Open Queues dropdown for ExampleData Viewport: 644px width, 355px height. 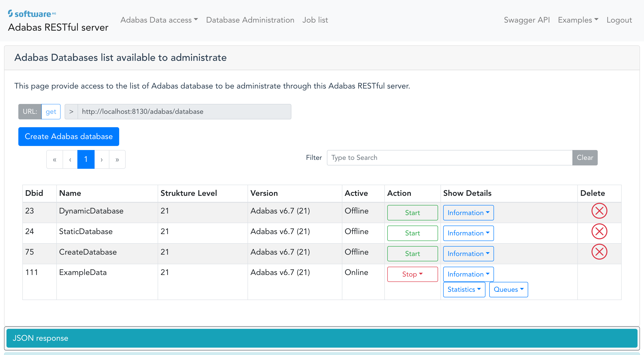pyautogui.click(x=508, y=289)
